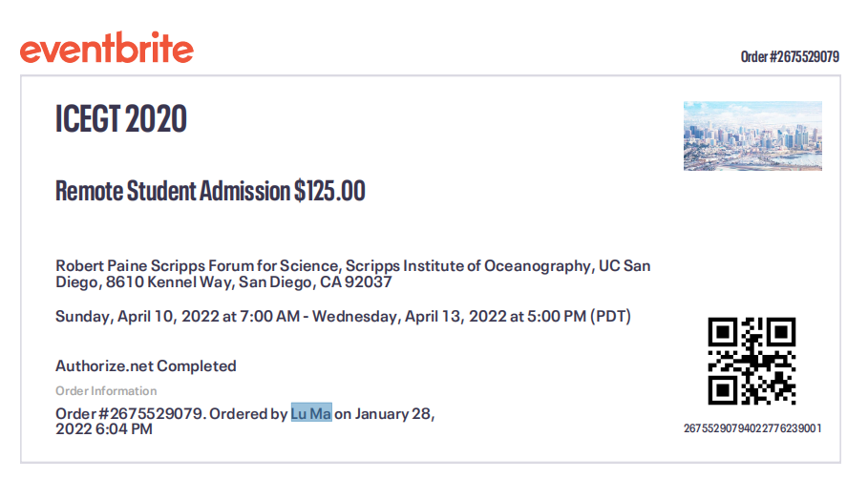868x479 pixels.
Task: Click the Eventbrite logo
Action: pos(106,49)
